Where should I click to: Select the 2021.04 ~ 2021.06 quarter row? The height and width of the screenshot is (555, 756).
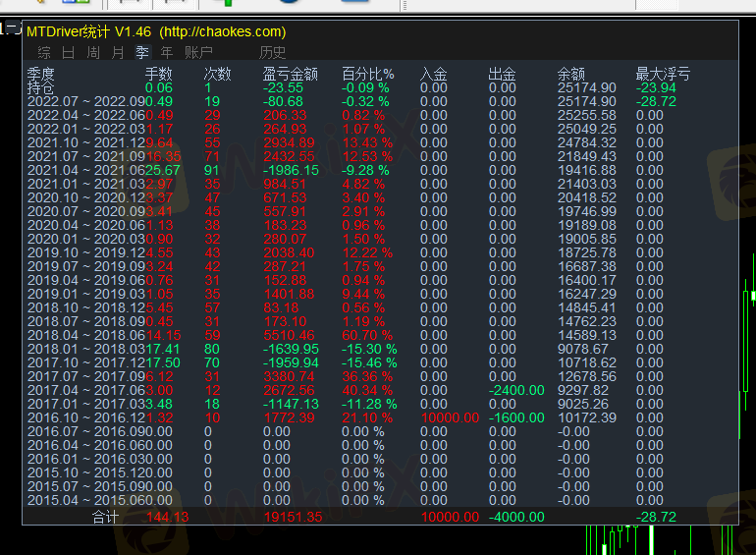coord(85,170)
